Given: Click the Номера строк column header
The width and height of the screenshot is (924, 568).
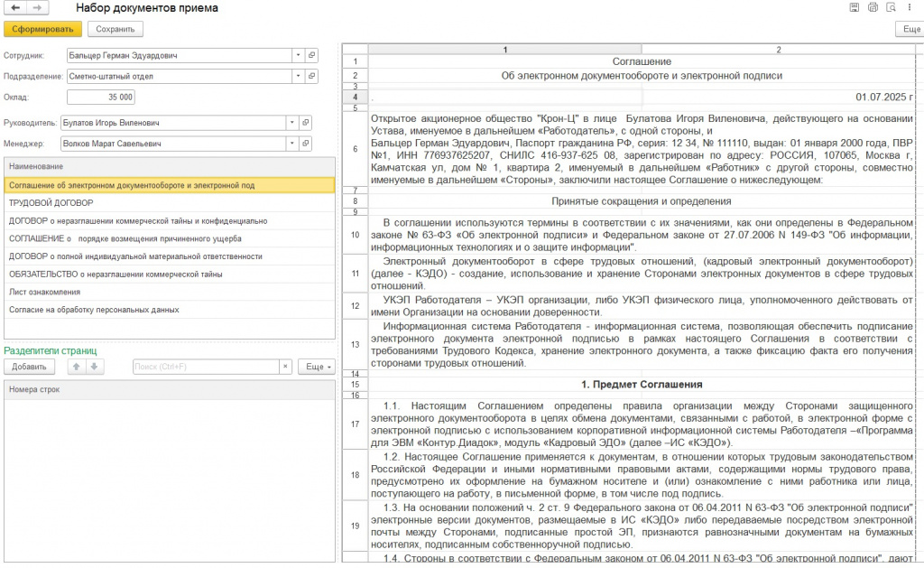Looking at the screenshot, I should [170, 389].
